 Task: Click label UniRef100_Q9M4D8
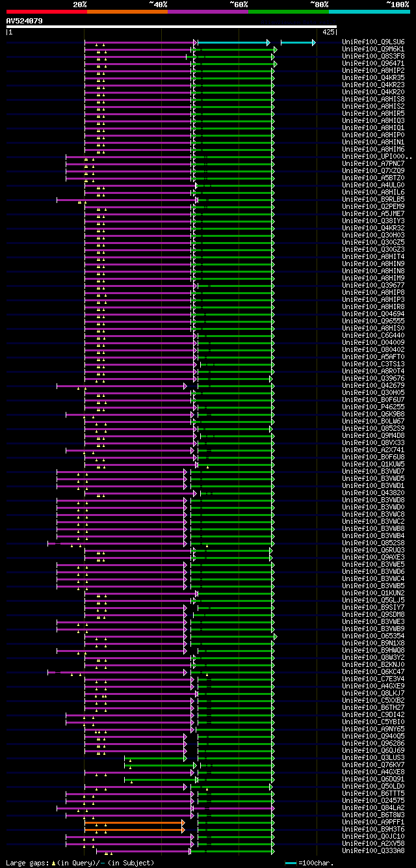373,436
